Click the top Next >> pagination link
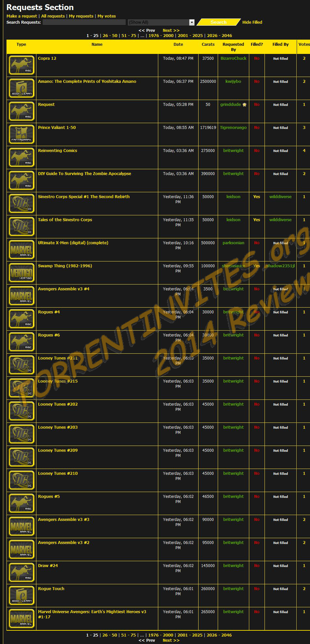This screenshot has height=644, width=310. point(171,31)
